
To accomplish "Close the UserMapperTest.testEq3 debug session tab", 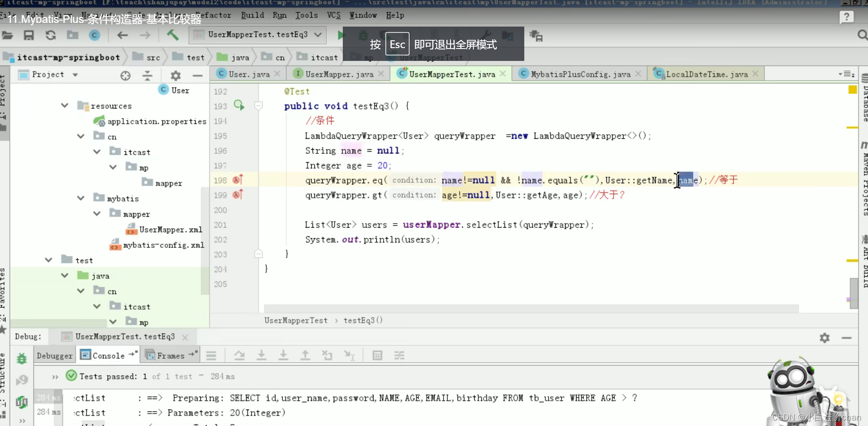I will click(x=185, y=338).
